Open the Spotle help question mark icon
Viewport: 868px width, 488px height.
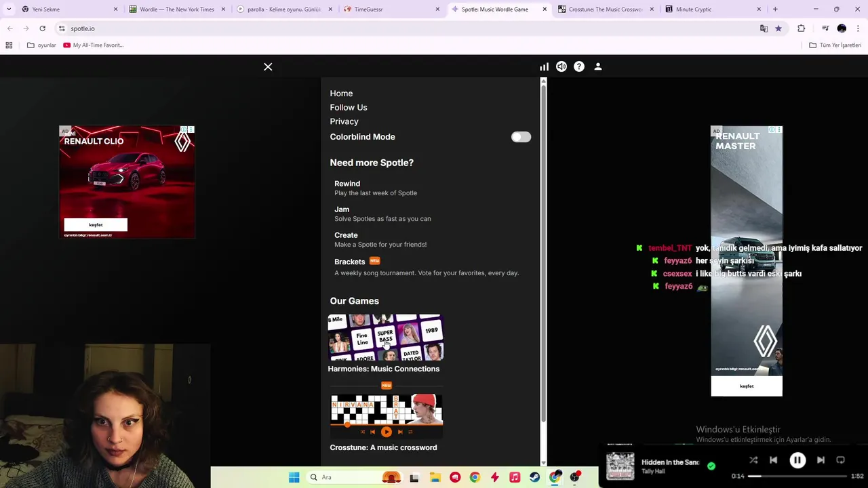coord(579,66)
